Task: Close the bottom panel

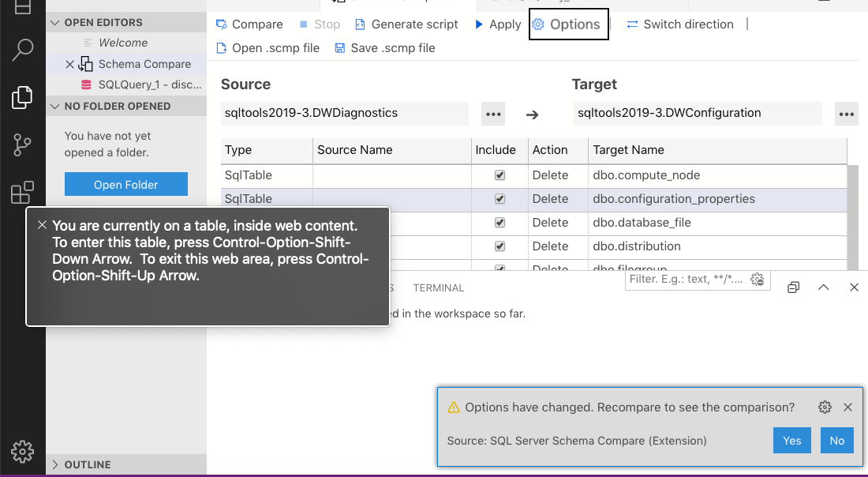Action: (x=854, y=287)
